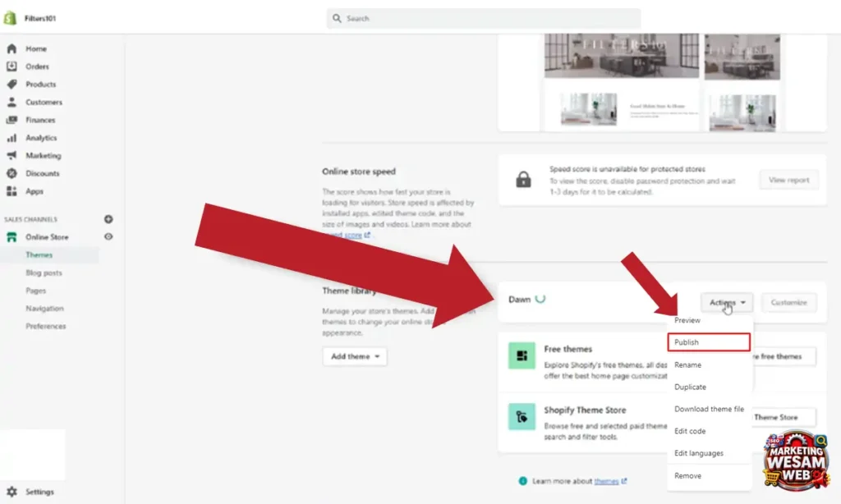
Task: Go to Blog posts in sidebar
Action: (x=44, y=273)
